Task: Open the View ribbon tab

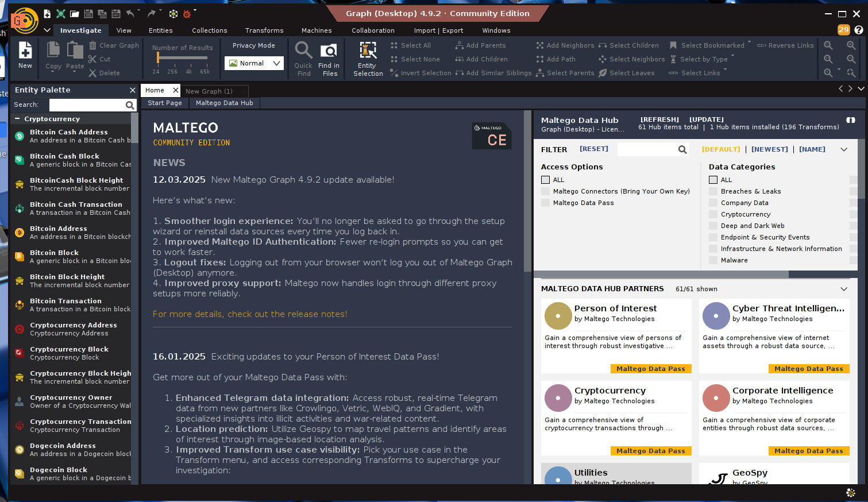Action: (124, 30)
